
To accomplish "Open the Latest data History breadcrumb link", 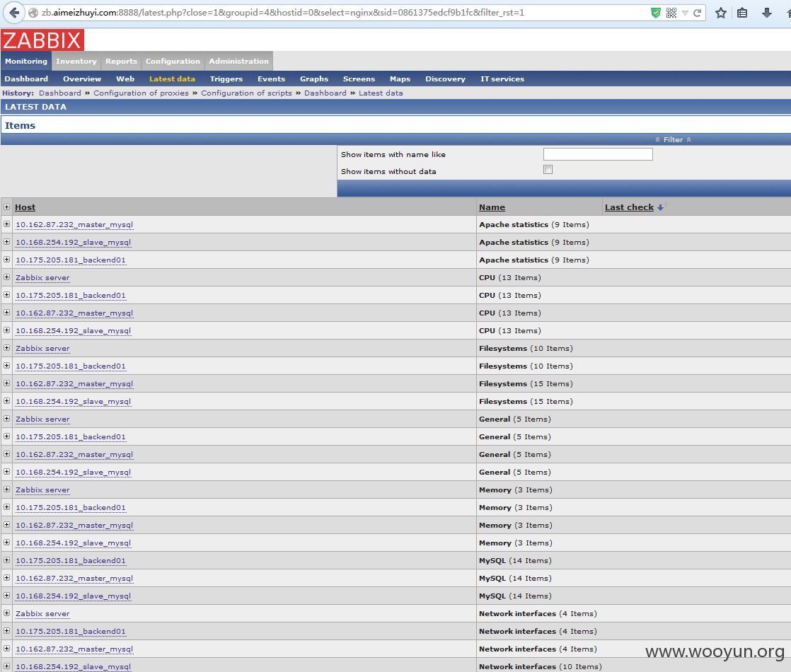I will point(381,93).
